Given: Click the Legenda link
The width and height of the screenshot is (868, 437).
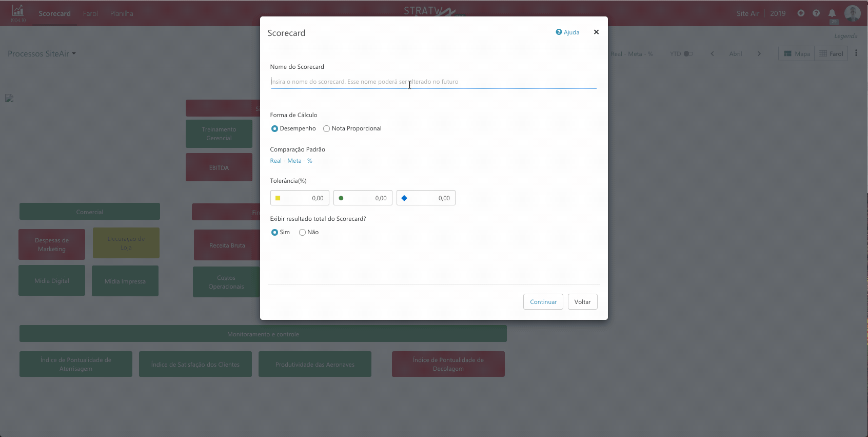Looking at the screenshot, I should click(x=845, y=36).
